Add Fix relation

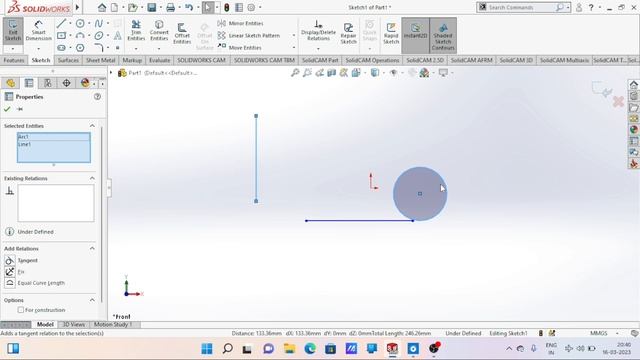pos(15,271)
